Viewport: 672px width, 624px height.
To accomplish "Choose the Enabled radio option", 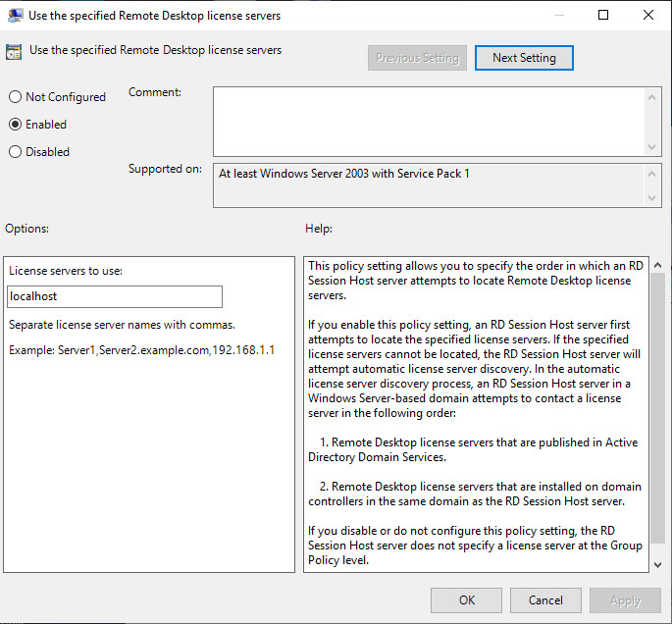I will tap(15, 125).
